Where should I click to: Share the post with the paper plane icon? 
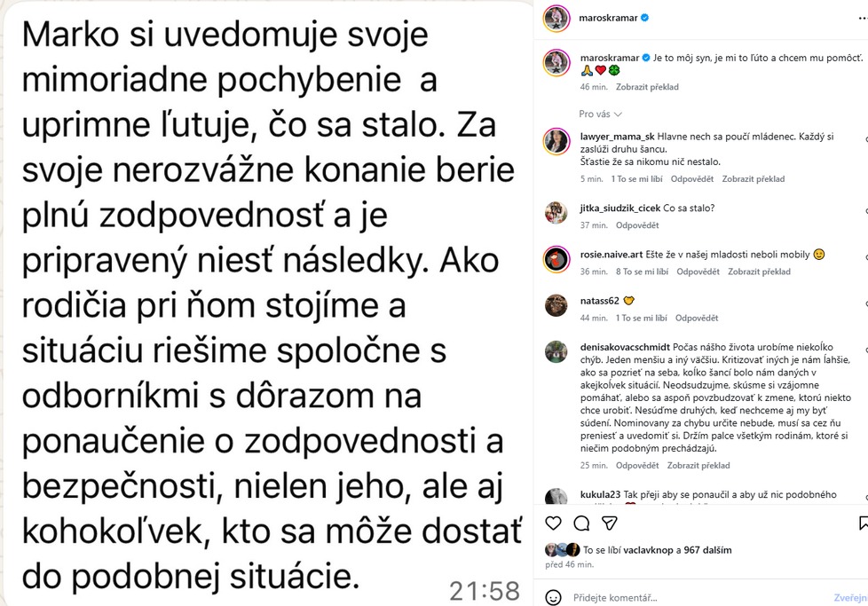tap(610, 523)
